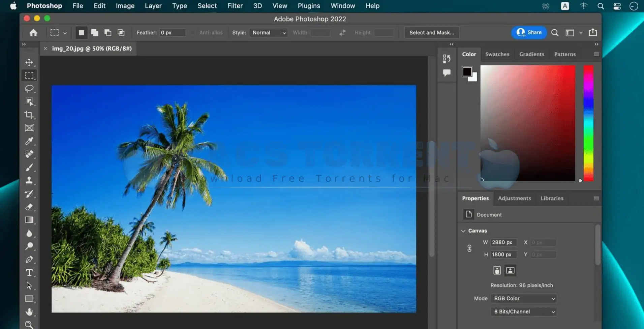
Task: Choose New selection mode
Action: click(x=81, y=33)
